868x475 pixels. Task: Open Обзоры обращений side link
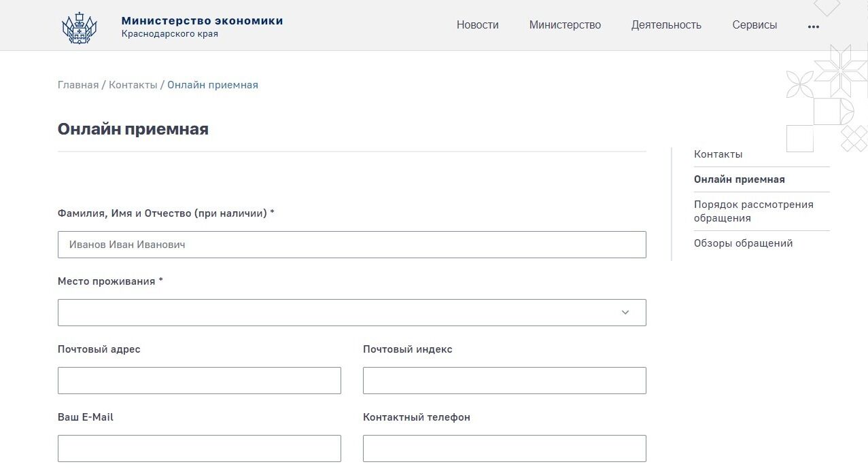pos(743,243)
